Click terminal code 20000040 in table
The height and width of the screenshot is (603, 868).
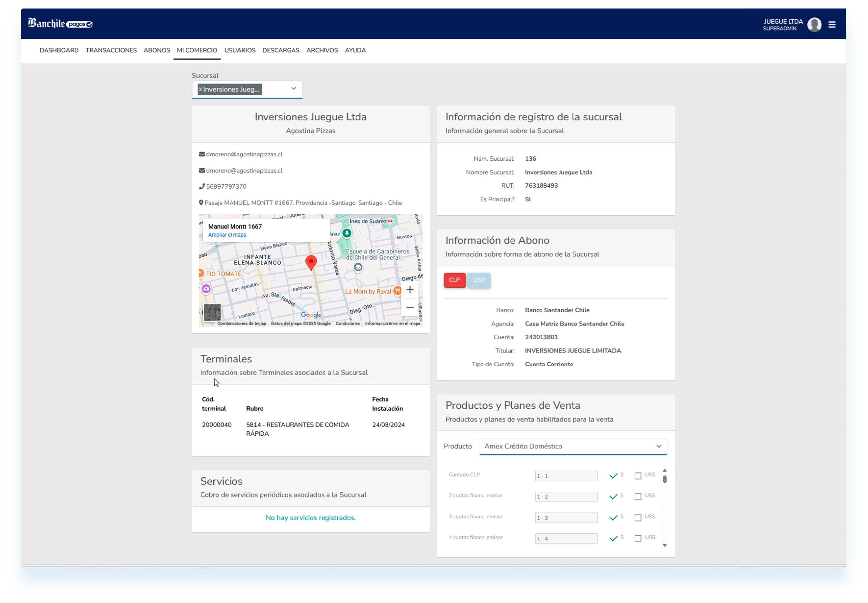point(216,424)
